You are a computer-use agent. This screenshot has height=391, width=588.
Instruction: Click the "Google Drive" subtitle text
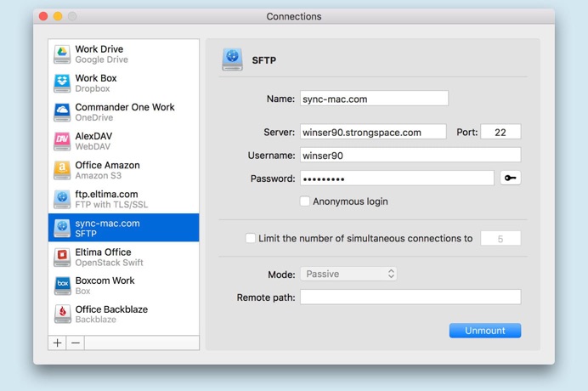tap(102, 59)
